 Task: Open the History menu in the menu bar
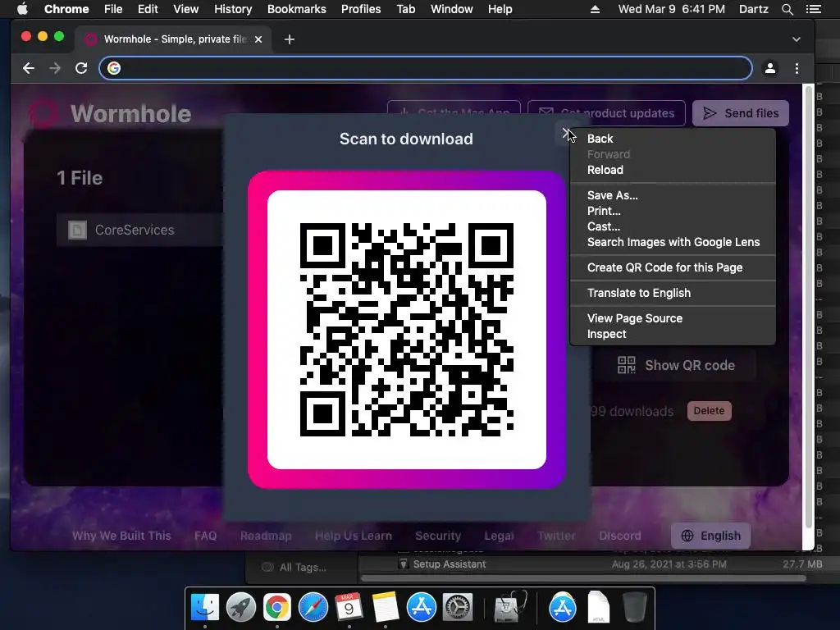232,9
